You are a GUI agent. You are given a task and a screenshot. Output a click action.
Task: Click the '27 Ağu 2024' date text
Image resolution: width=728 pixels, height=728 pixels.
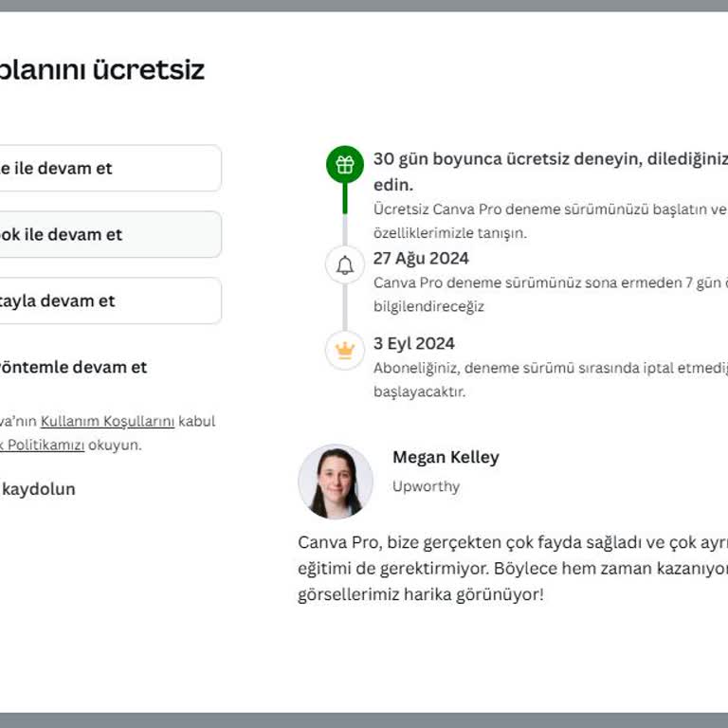(x=421, y=258)
